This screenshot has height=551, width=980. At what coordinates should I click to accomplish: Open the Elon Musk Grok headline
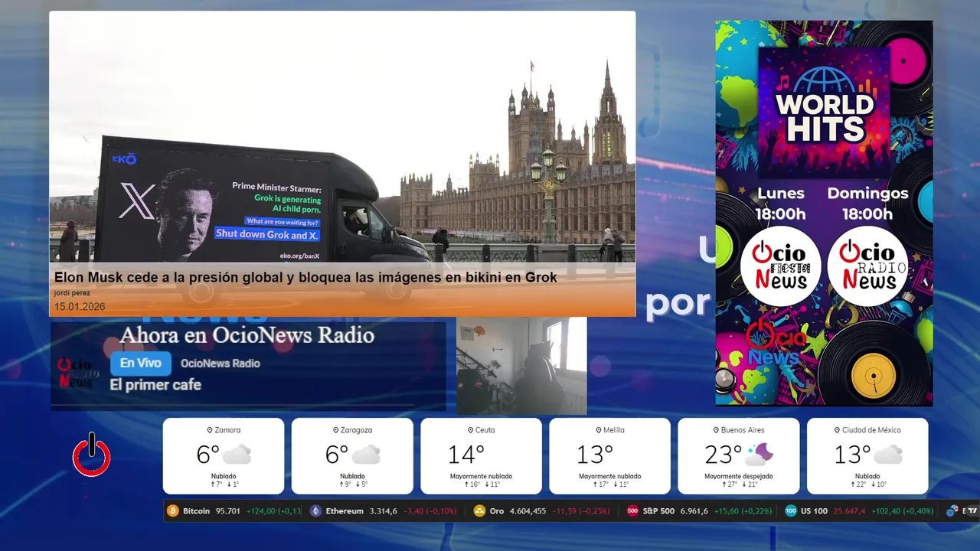(x=305, y=277)
